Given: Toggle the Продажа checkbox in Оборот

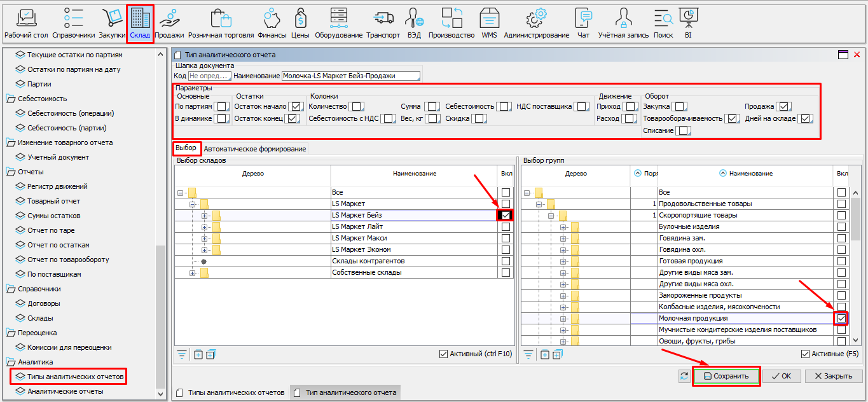Looking at the screenshot, I should coord(783,107).
